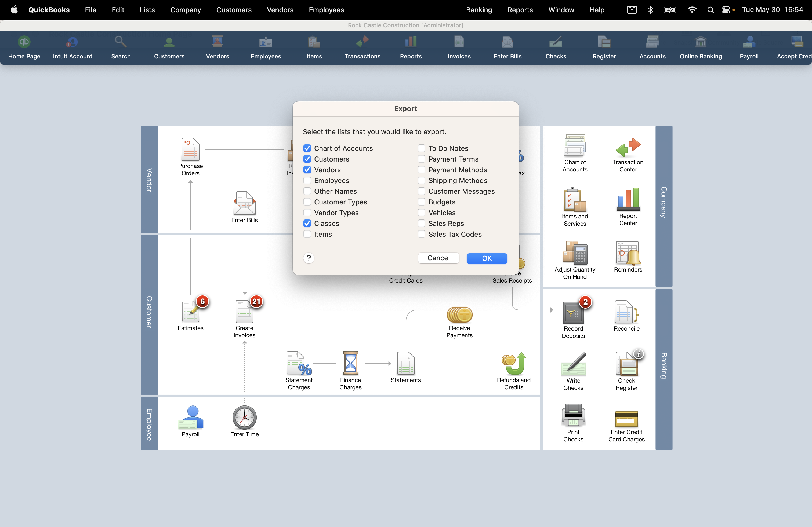
Task: Click the help question mark button
Action: [309, 258]
